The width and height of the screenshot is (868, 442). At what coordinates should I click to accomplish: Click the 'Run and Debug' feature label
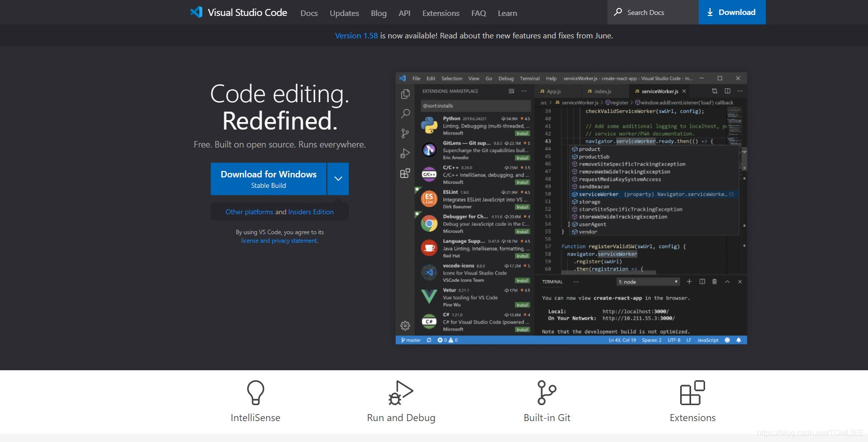[401, 418]
